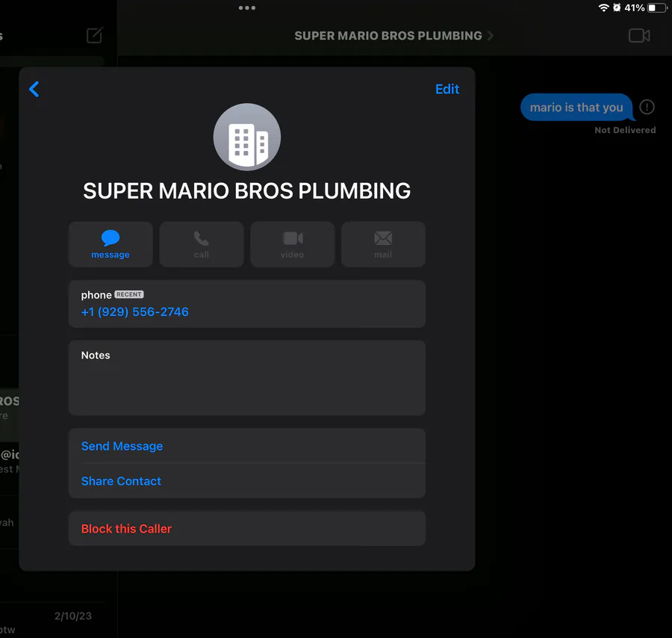
Task: Expand the SUPER MARIO BROS PLUMBING conversation header
Action: [393, 36]
